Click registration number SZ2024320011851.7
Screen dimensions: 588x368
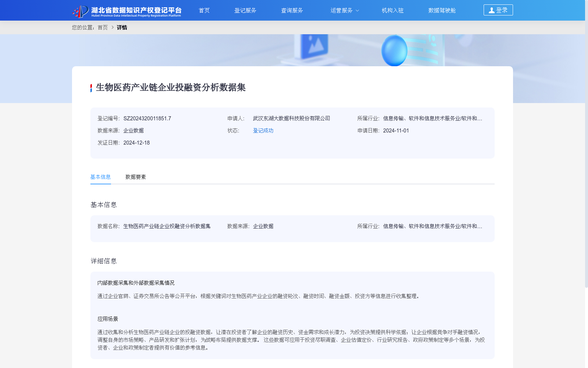coord(147,118)
